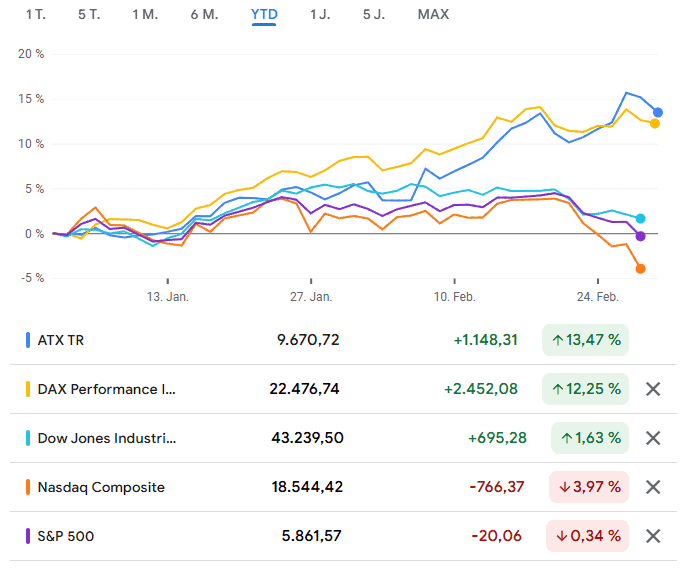Click the +1.148,31 change value
The width and height of the screenshot is (686, 569).
(486, 340)
